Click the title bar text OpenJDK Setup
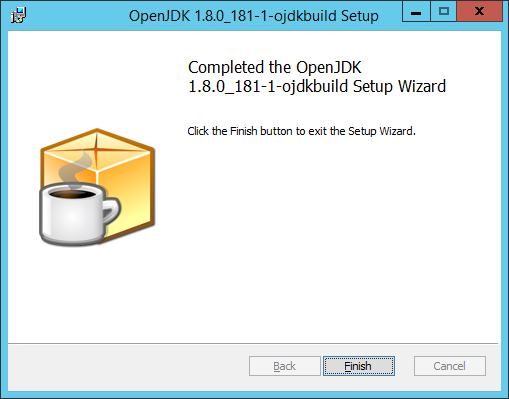Image resolution: width=509 pixels, height=399 pixels. click(x=254, y=16)
